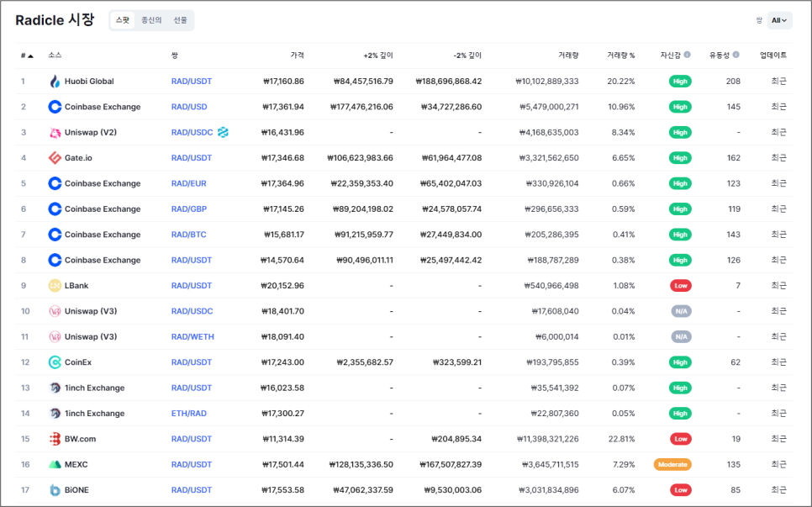Viewport: 812px width, 507px height.
Task: Click the sort arrow next to the # header
Action: click(30, 56)
